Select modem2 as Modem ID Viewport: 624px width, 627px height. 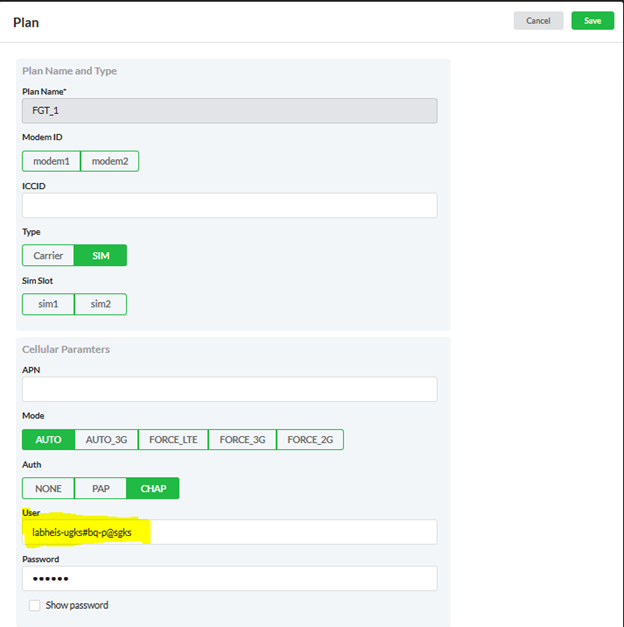(110, 161)
